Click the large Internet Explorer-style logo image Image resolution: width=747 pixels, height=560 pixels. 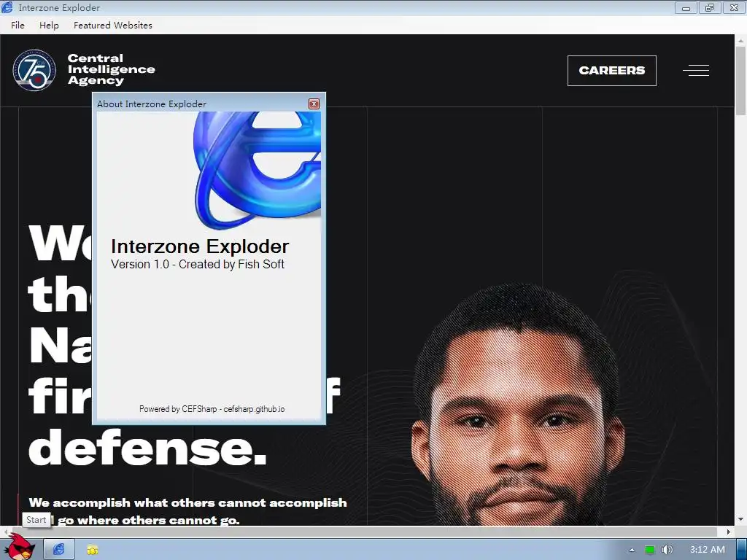click(258, 169)
